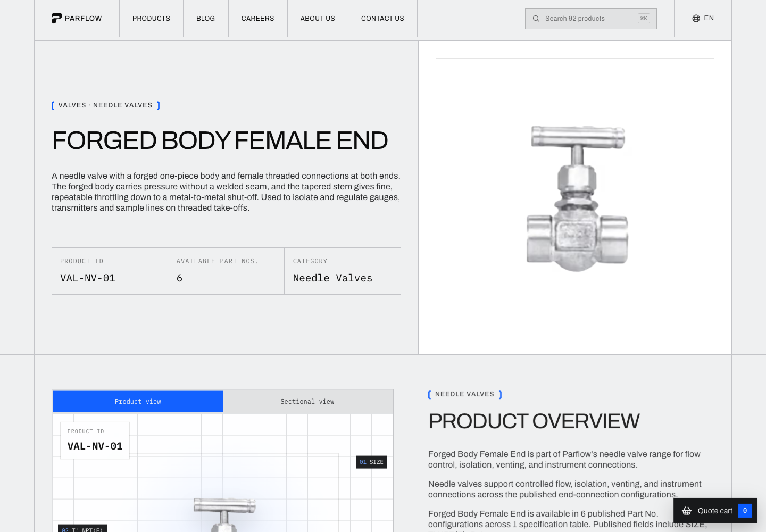Open the Products menu item

[x=151, y=18]
